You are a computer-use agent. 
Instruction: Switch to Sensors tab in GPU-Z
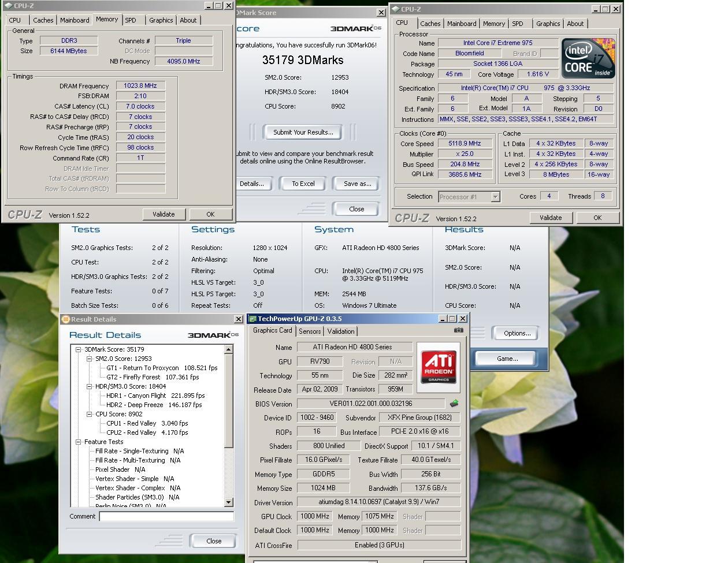[x=310, y=331]
